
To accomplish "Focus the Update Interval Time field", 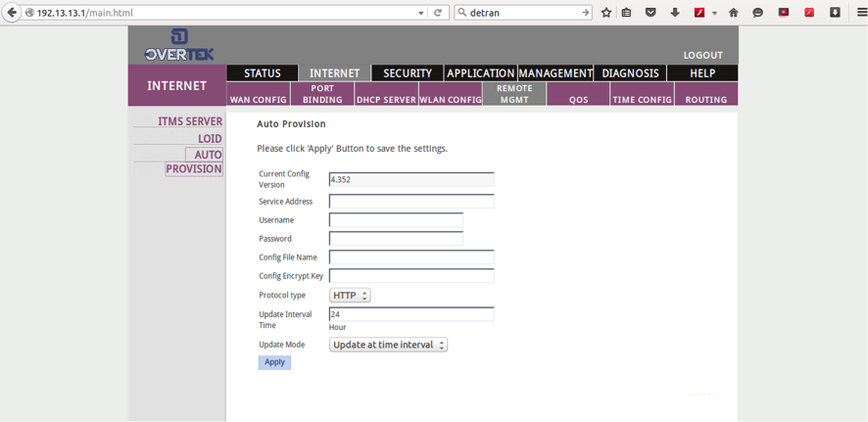I will point(411,314).
